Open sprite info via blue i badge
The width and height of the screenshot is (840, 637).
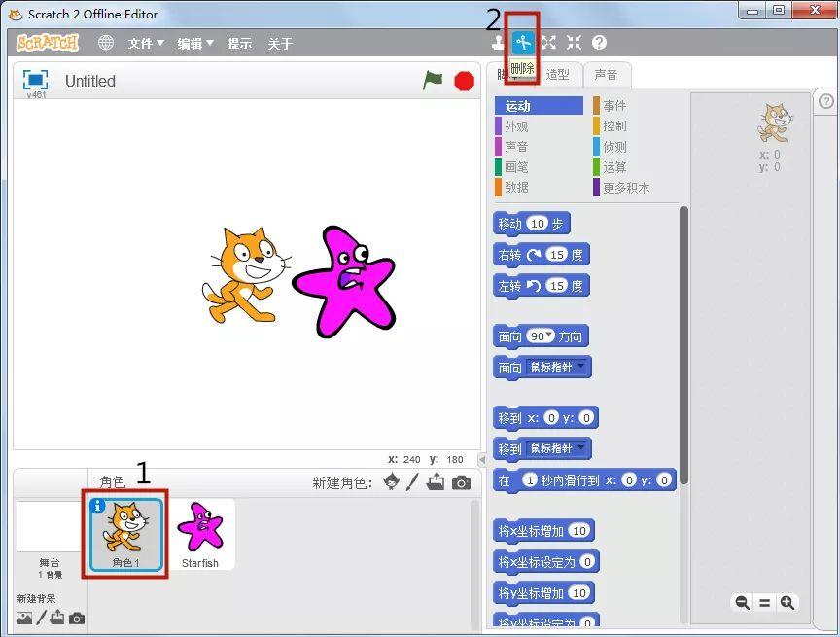pyautogui.click(x=97, y=506)
